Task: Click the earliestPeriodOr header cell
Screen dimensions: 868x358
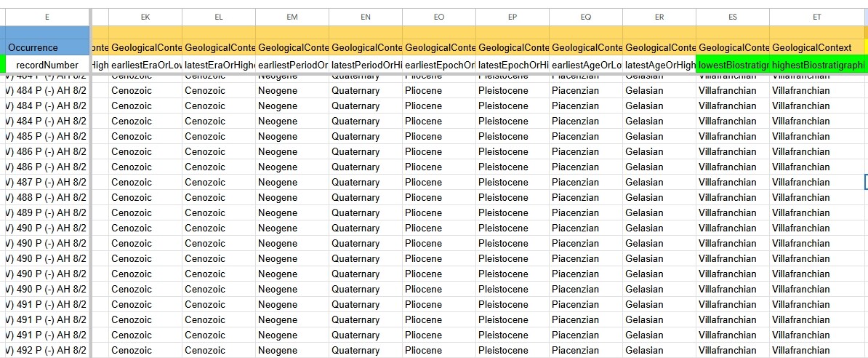Action: coord(292,64)
